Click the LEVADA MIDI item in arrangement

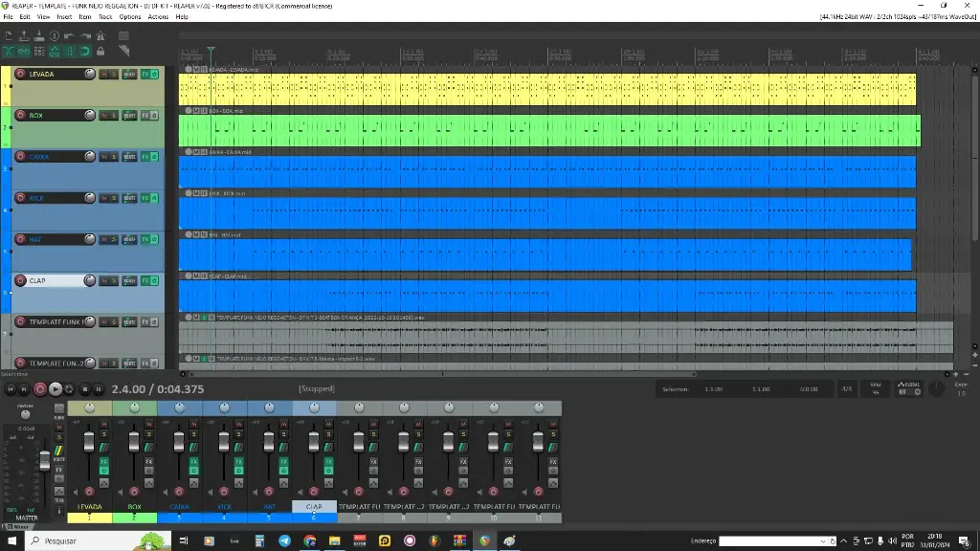[x=546, y=89]
